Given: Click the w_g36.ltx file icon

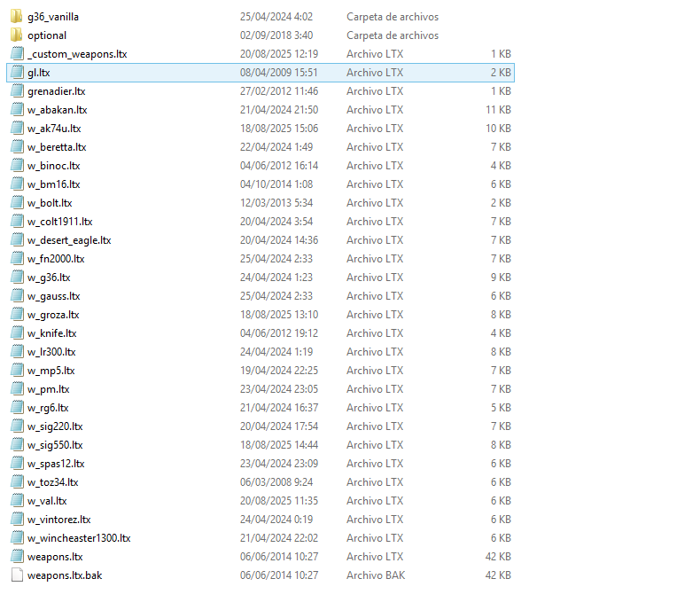Looking at the screenshot, I should coord(17,278).
